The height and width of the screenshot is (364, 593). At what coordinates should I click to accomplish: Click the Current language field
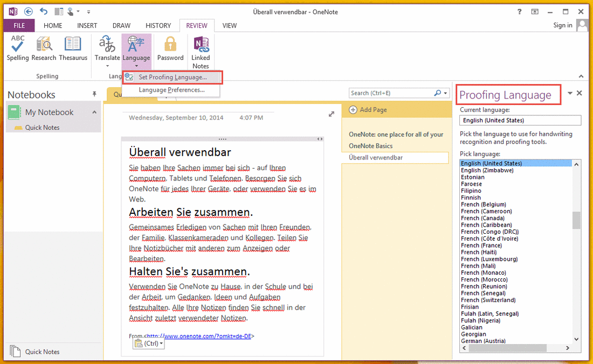point(520,121)
